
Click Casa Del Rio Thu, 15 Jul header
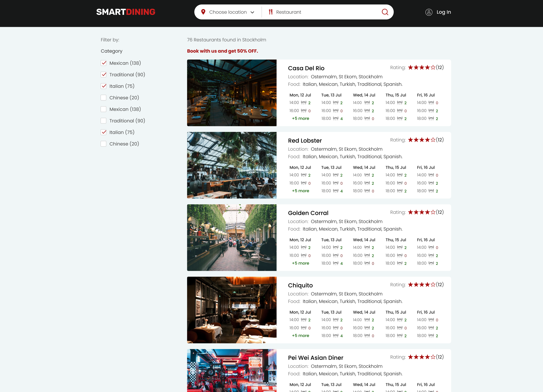tap(396, 95)
